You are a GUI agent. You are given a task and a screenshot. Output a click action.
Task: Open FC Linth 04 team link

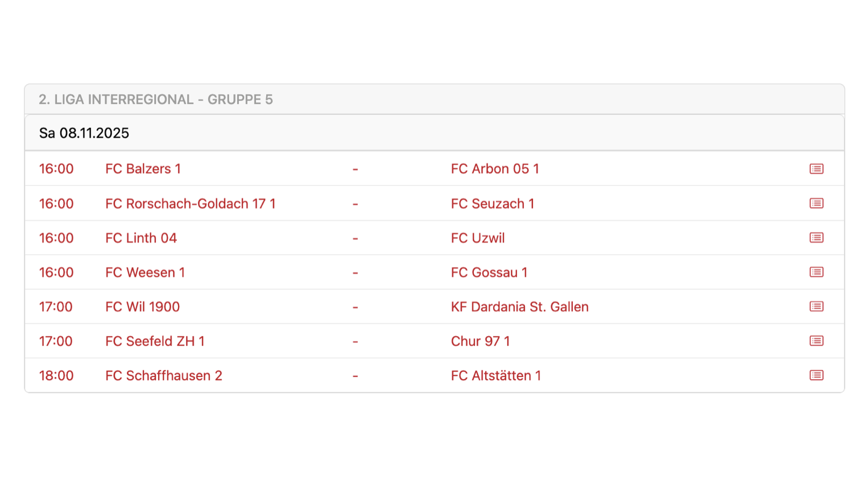pyautogui.click(x=140, y=238)
